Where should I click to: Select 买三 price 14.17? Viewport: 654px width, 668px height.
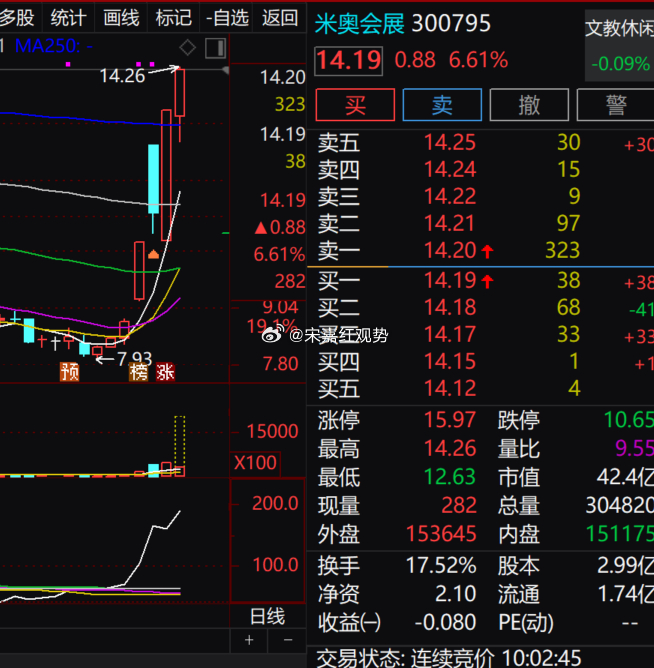[449, 334]
